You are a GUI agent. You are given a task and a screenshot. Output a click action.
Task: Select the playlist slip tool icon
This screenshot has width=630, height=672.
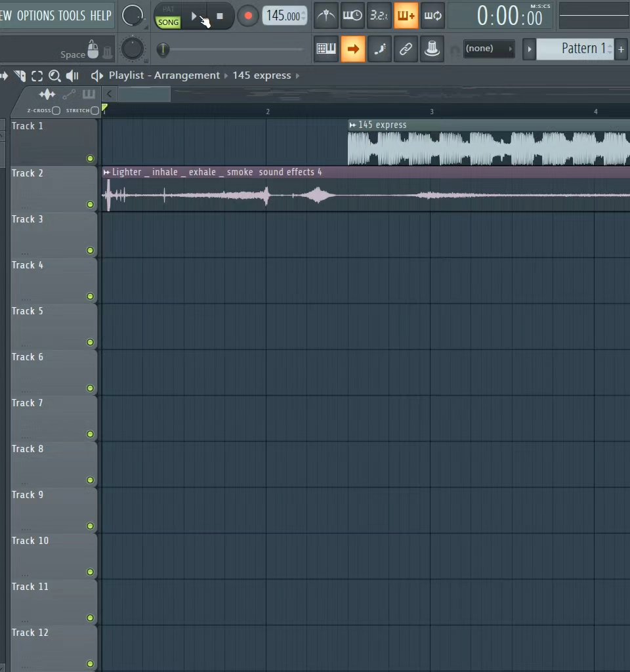click(20, 76)
